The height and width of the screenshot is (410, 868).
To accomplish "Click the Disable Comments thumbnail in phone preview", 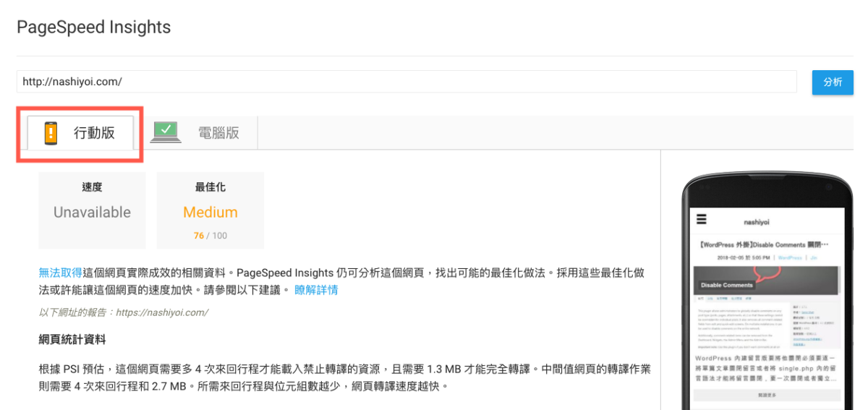I will [x=767, y=279].
